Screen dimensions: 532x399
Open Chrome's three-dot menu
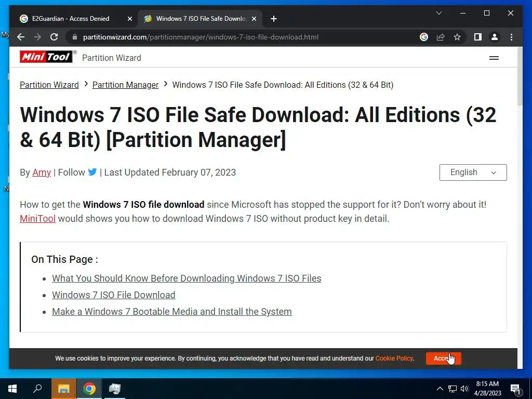pyautogui.click(x=511, y=37)
